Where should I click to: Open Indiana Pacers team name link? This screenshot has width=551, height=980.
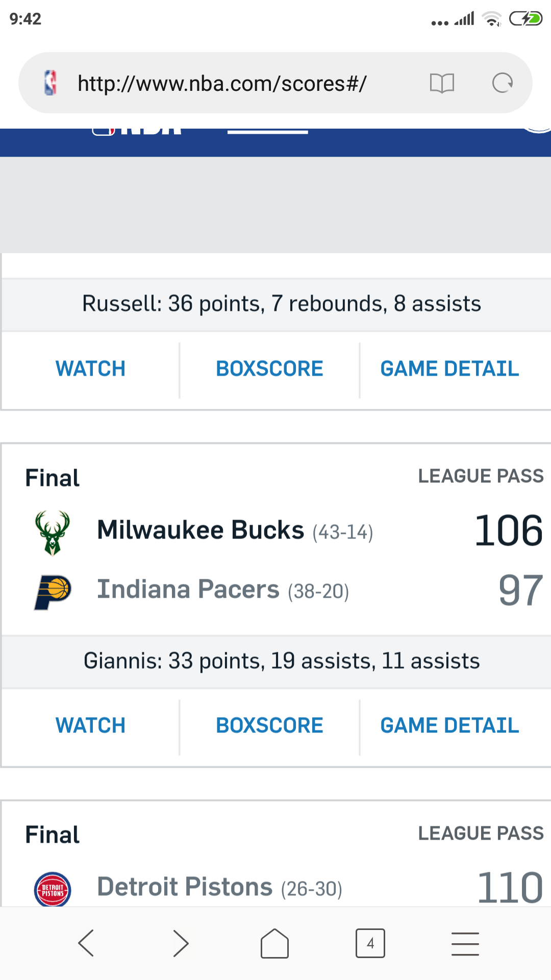(188, 590)
